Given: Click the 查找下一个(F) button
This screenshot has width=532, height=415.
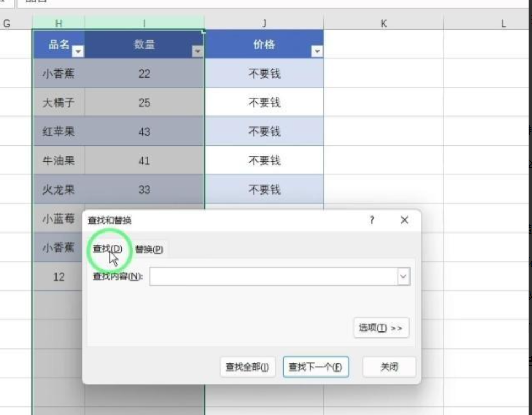Looking at the screenshot, I should (x=316, y=367).
